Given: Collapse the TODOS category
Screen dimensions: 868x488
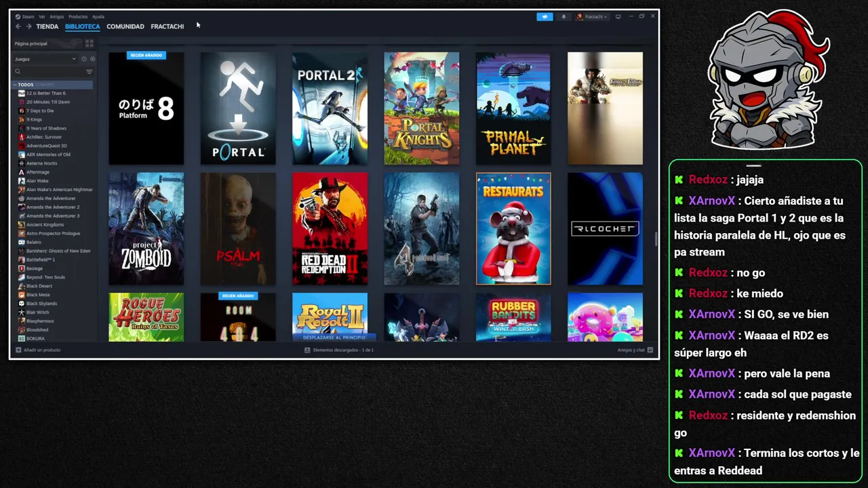Looking at the screenshot, I should [14, 85].
